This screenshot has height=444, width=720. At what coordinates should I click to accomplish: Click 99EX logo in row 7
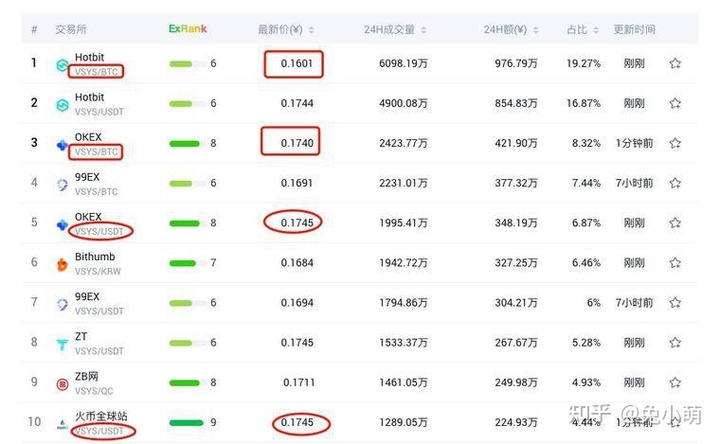point(62,304)
